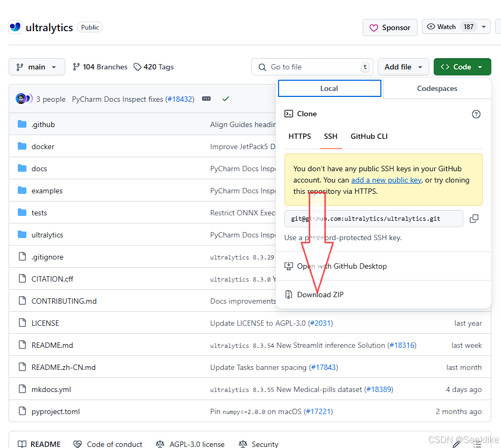Switch to the Code of conduct tab

click(108, 444)
